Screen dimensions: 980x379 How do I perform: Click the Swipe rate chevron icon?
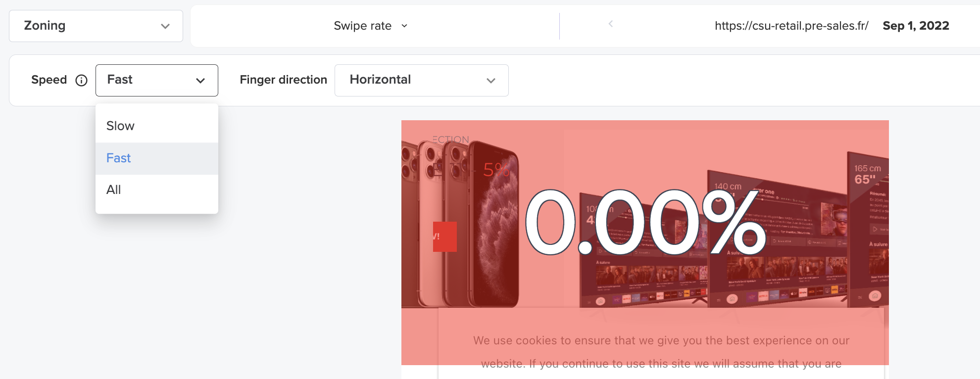point(404,26)
